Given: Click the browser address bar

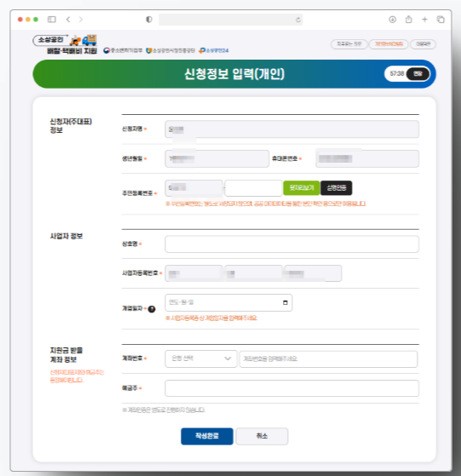Looking at the screenshot, I should [x=230, y=20].
